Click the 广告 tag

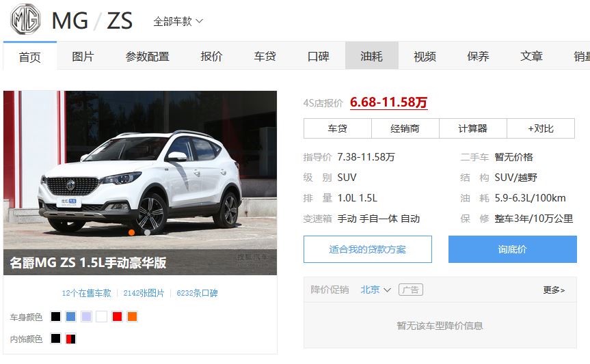click(411, 290)
